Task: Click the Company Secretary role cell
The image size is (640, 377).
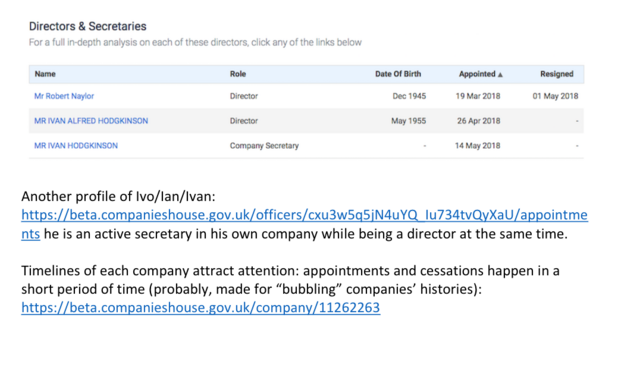Action: coord(264,146)
